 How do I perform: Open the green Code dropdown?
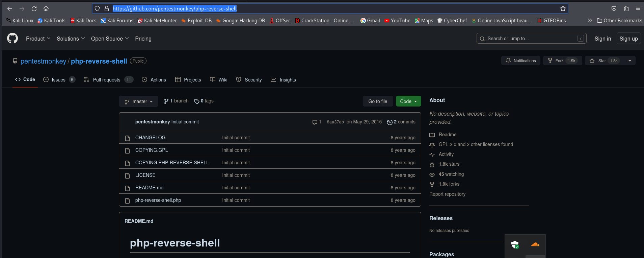tap(408, 101)
